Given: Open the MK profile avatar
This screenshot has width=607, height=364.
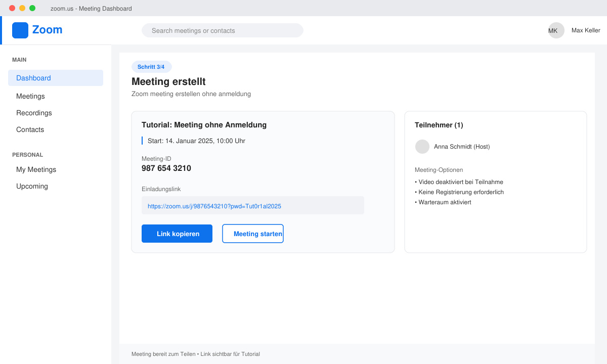Looking at the screenshot, I should pos(556,30).
